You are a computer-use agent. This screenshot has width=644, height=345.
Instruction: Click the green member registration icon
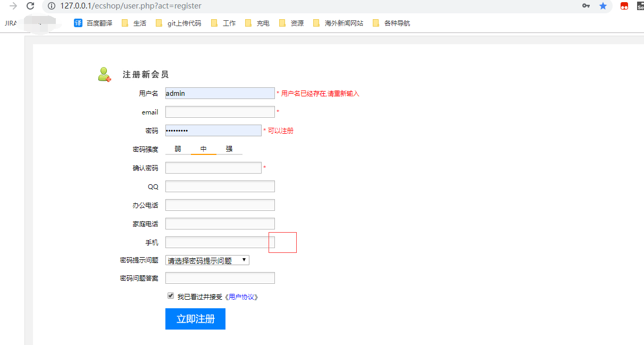pos(104,73)
